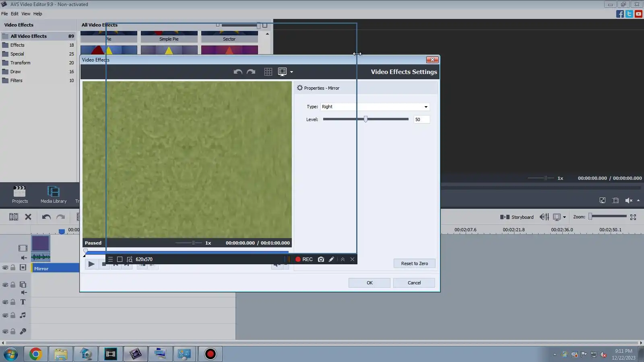Select the Sector effect thumbnail
Viewport: 644px width, 362px height.
(x=229, y=37)
